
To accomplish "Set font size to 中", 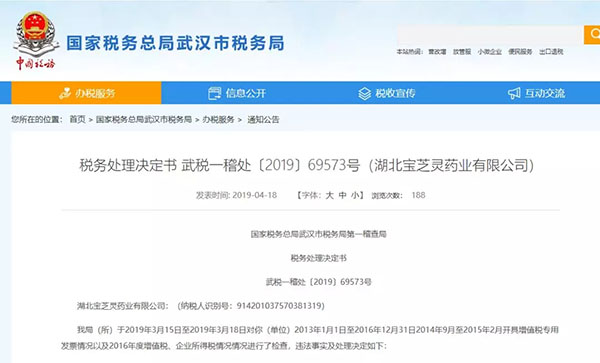I will [x=343, y=195].
